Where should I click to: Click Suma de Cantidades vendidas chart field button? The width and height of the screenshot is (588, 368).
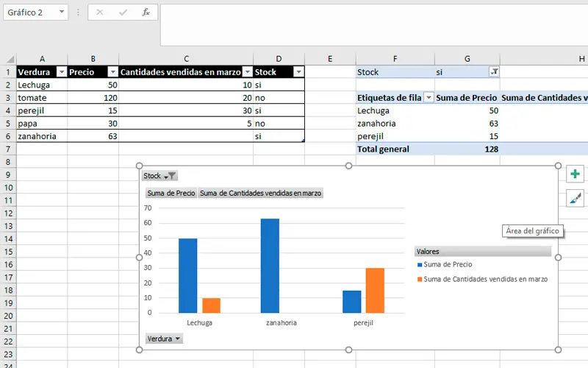tap(260, 193)
